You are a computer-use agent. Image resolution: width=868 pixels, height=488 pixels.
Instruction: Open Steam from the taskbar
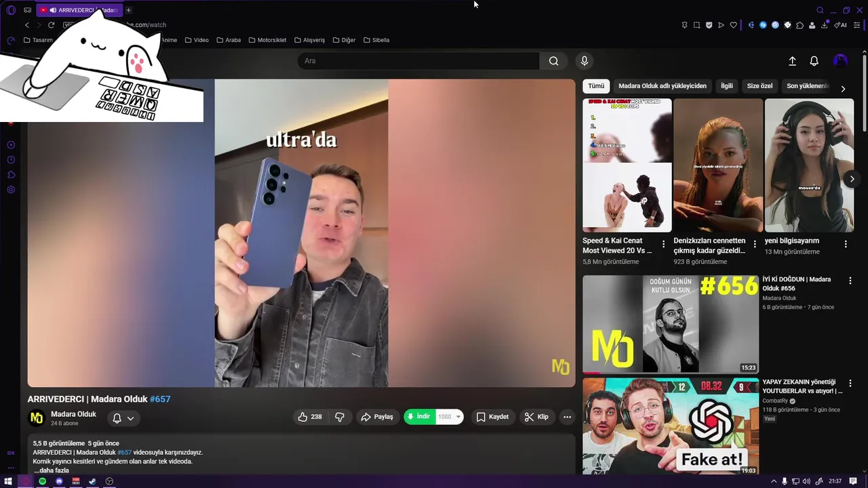(92, 481)
